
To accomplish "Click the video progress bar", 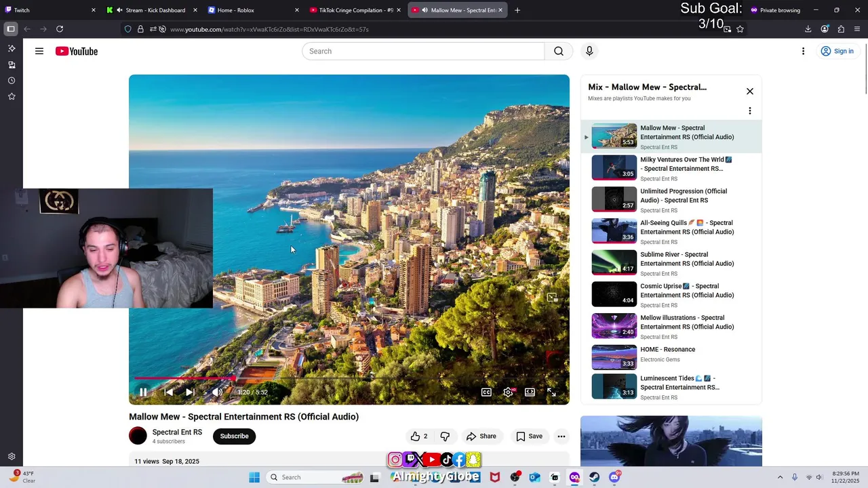I will pos(349,378).
